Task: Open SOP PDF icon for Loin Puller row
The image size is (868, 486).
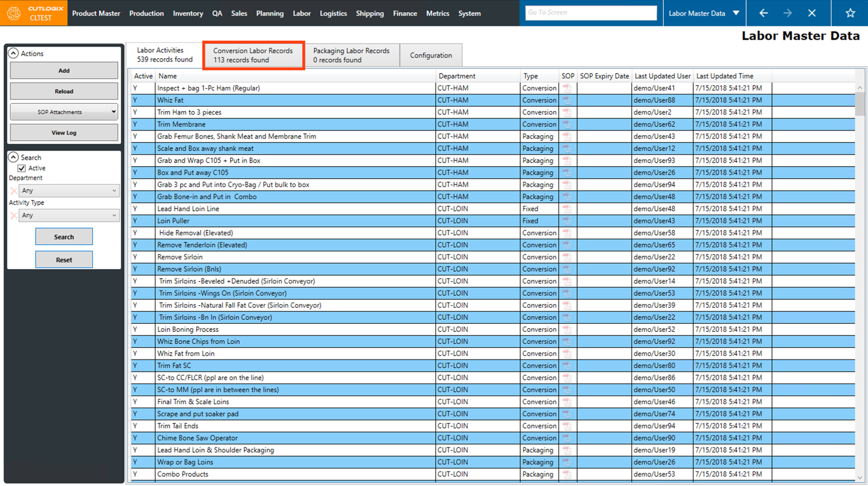Action: click(x=567, y=221)
